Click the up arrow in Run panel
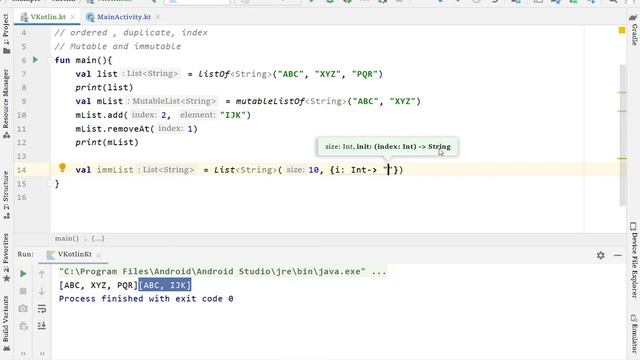 [x=42, y=274]
